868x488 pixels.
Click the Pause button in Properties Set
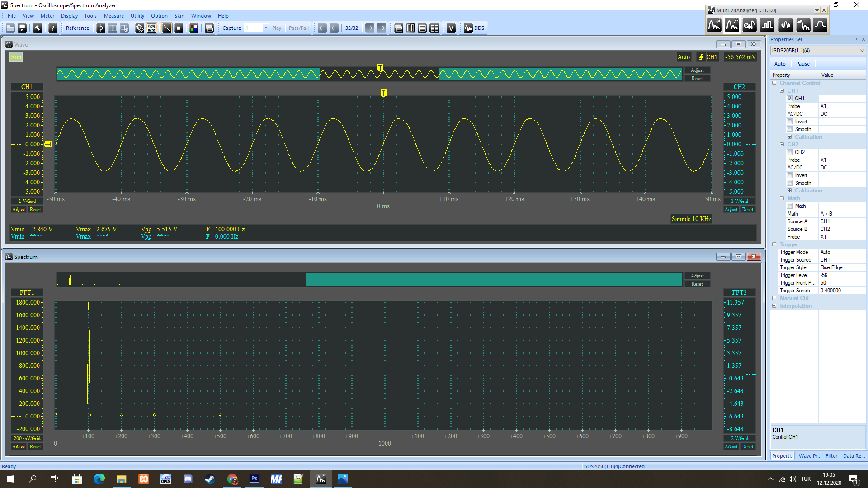802,64
